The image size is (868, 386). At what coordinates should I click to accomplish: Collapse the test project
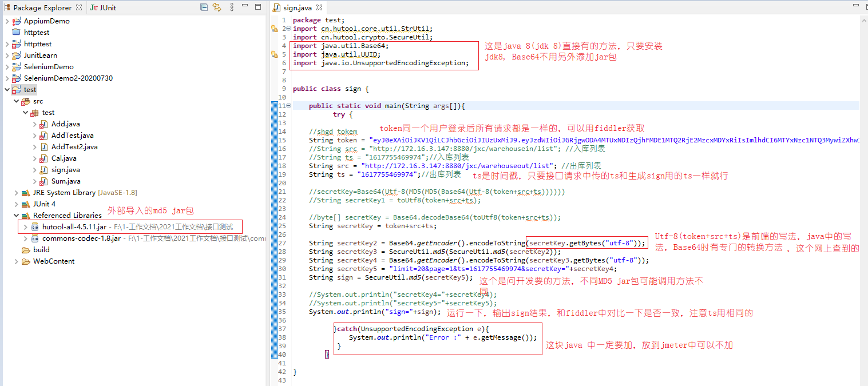pos(7,90)
